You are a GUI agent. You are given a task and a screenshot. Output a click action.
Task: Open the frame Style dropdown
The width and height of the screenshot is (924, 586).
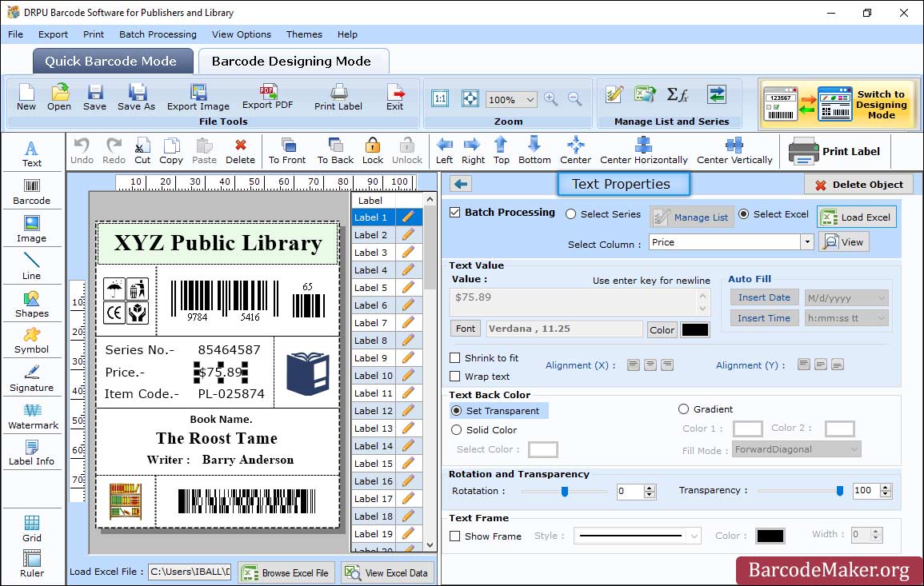(694, 536)
